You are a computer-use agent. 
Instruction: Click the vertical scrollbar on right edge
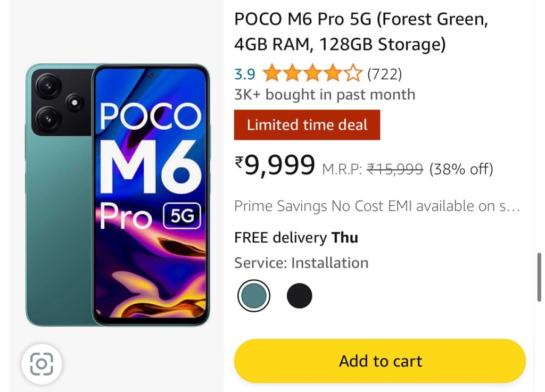tap(540, 277)
